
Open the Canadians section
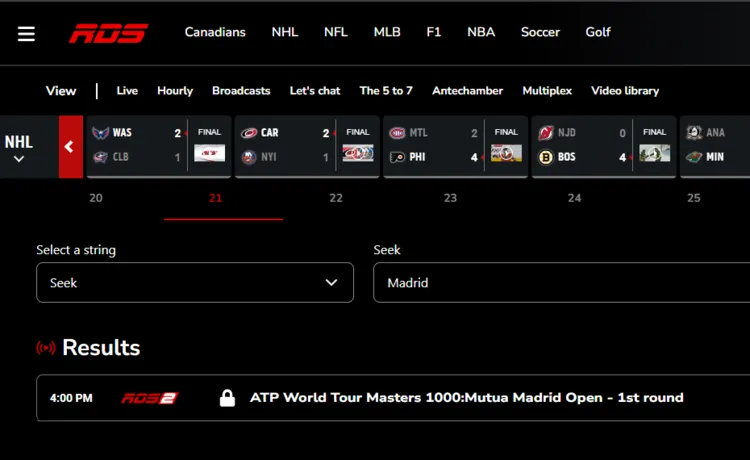pyautogui.click(x=215, y=32)
